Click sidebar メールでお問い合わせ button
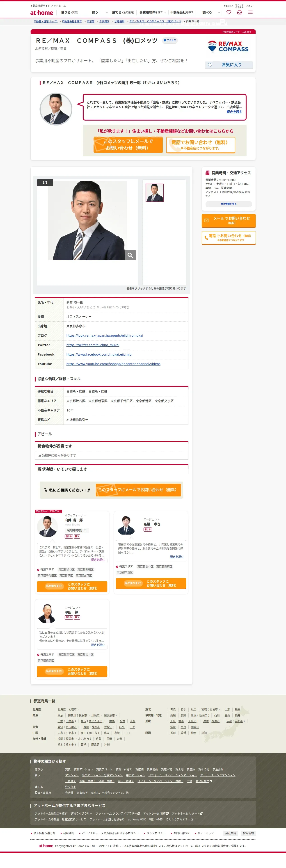 pyautogui.click(x=229, y=221)
